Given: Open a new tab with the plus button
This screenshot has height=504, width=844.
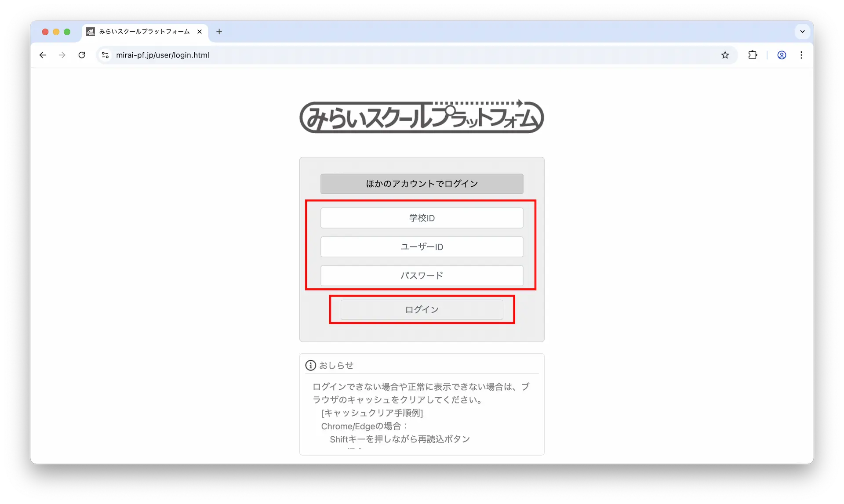Looking at the screenshot, I should pos(219,32).
